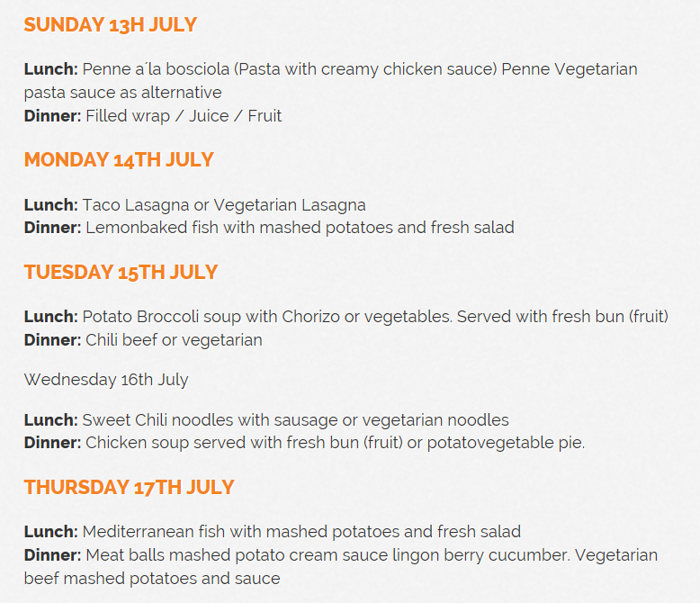Click the Mediterranean fish lunch text
The image size is (700, 603).
coord(301,532)
